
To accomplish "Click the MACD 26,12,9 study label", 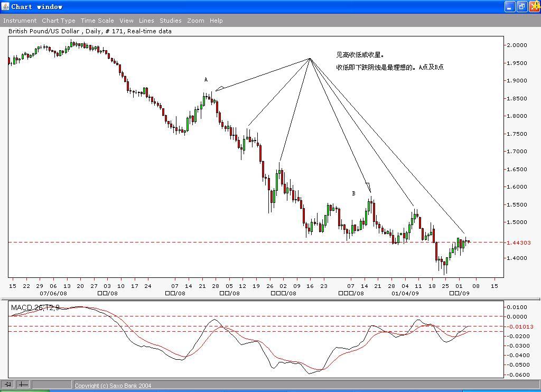I will point(35,307).
